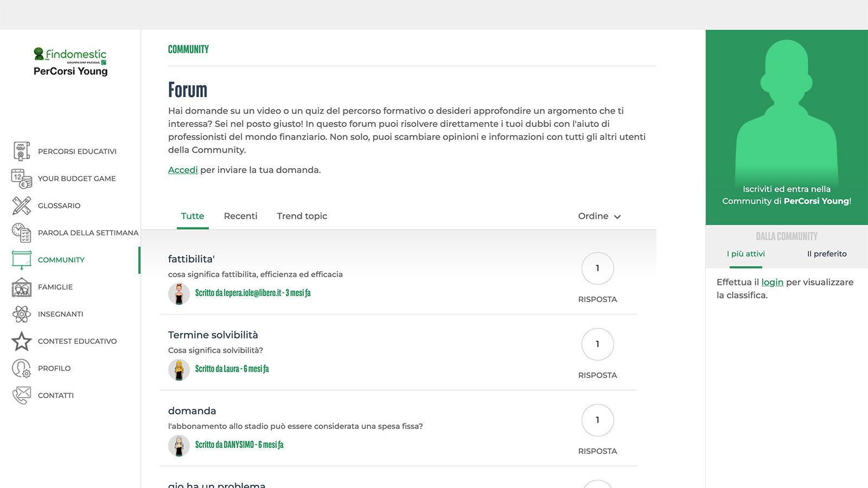Click the DALLA COMMUNITY heading
Image resolution: width=868 pixels, height=488 pixels.
tap(787, 236)
